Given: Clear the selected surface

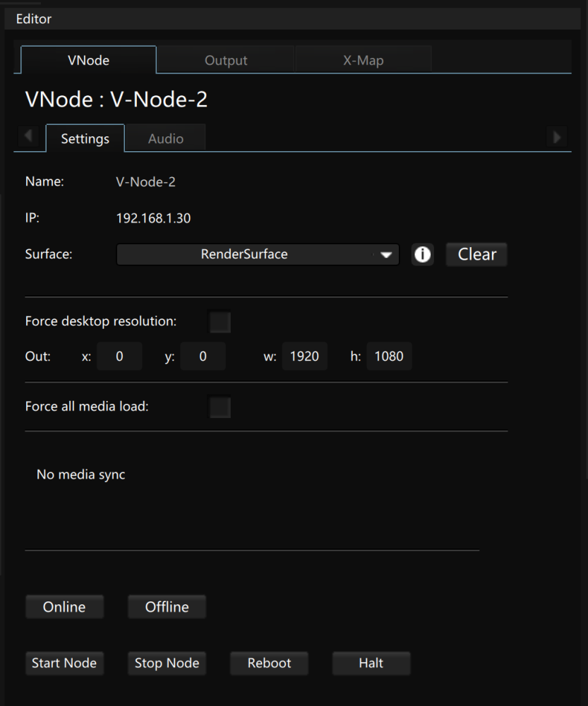Looking at the screenshot, I should click(476, 255).
